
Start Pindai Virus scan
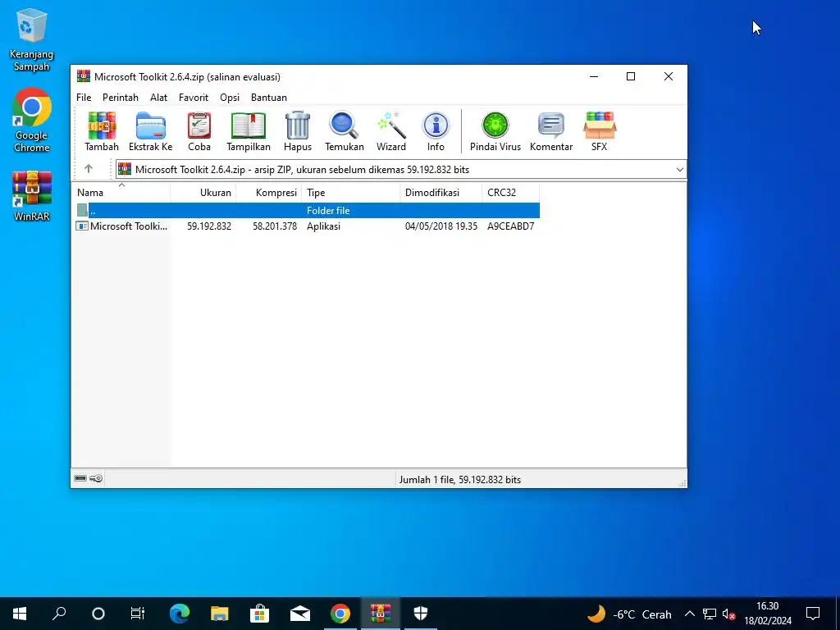click(495, 132)
